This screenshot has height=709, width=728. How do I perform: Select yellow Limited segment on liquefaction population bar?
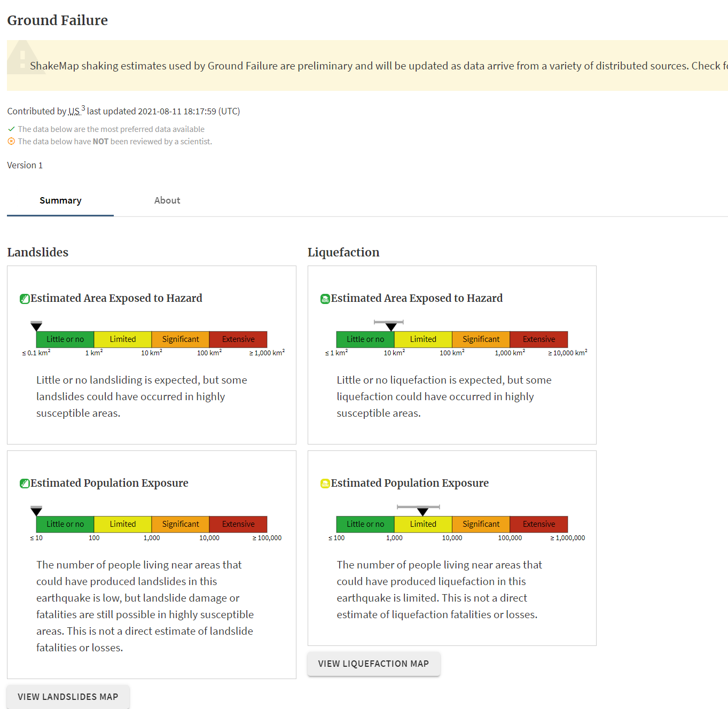(x=423, y=524)
